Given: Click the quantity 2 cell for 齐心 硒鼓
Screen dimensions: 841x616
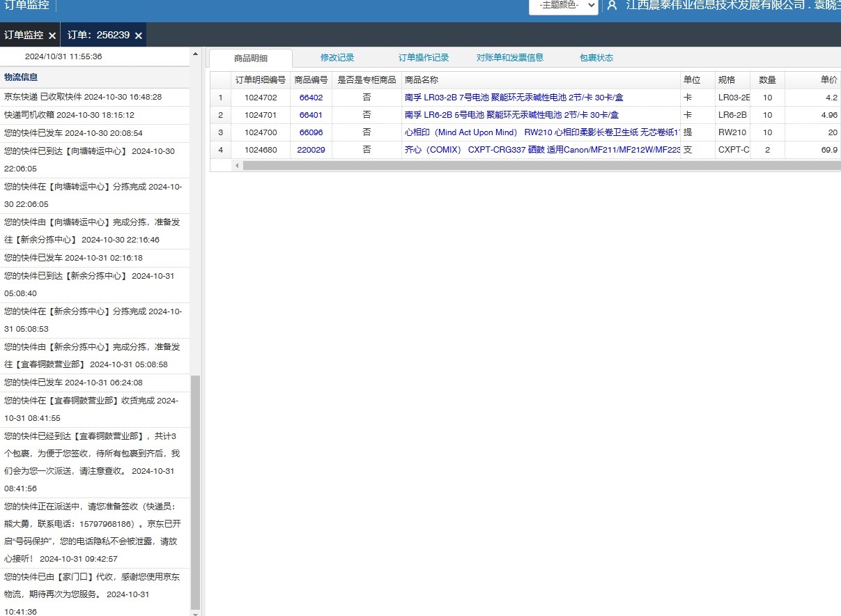Looking at the screenshot, I should [767, 150].
